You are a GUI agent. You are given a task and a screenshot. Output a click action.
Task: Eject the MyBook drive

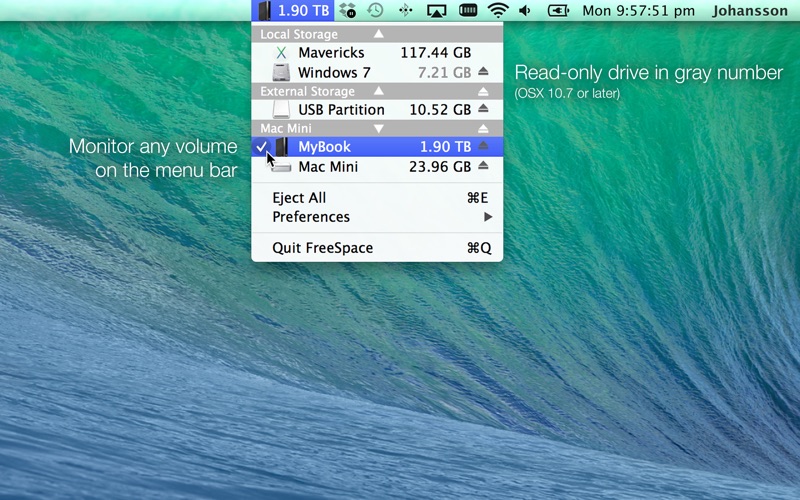[x=483, y=146]
